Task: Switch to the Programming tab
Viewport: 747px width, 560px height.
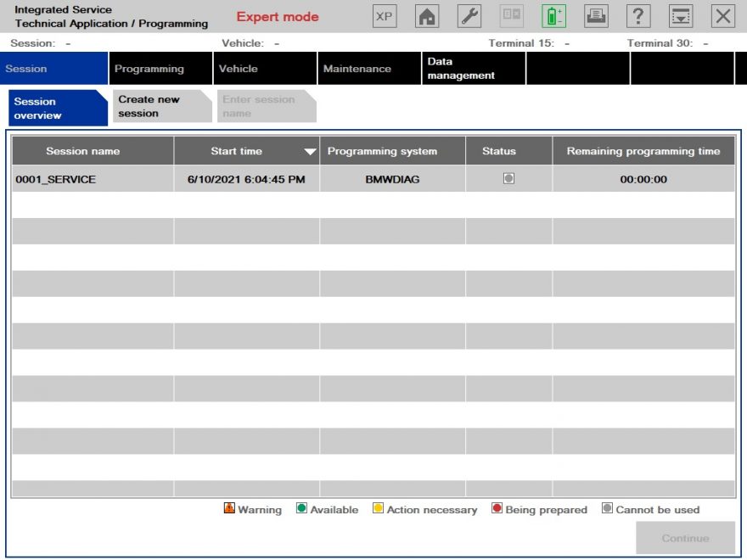Action: 151,69
